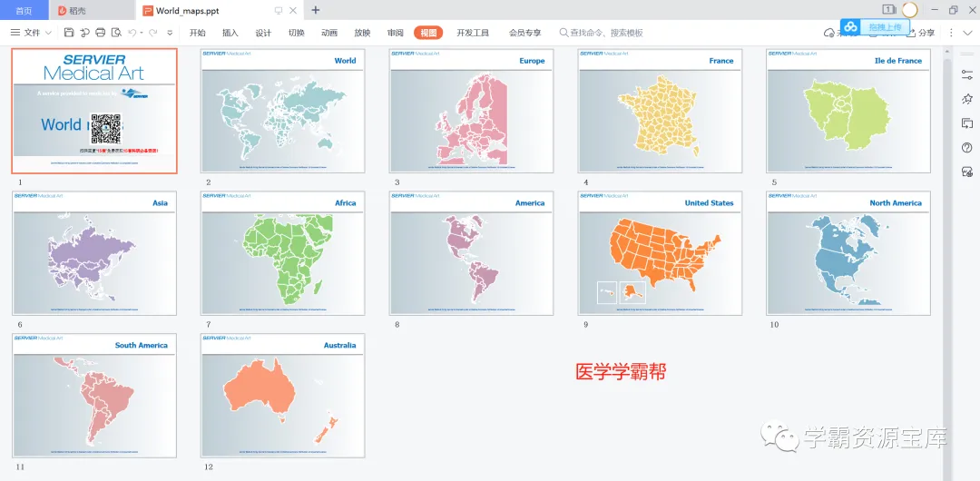Open help question mark icon in sidebar
The image size is (980, 481).
[x=967, y=148]
